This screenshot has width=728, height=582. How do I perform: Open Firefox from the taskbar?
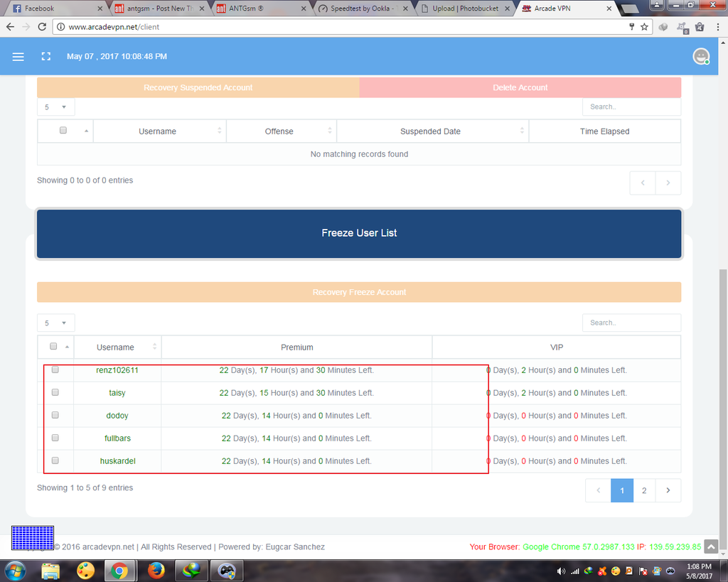tap(156, 571)
